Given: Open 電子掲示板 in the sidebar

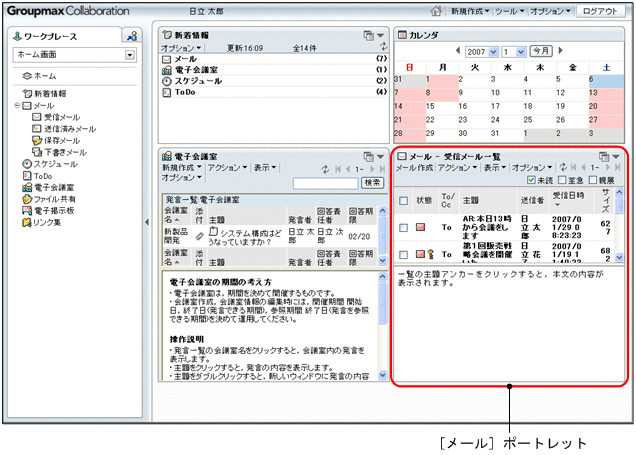Looking at the screenshot, I should coord(48,210).
